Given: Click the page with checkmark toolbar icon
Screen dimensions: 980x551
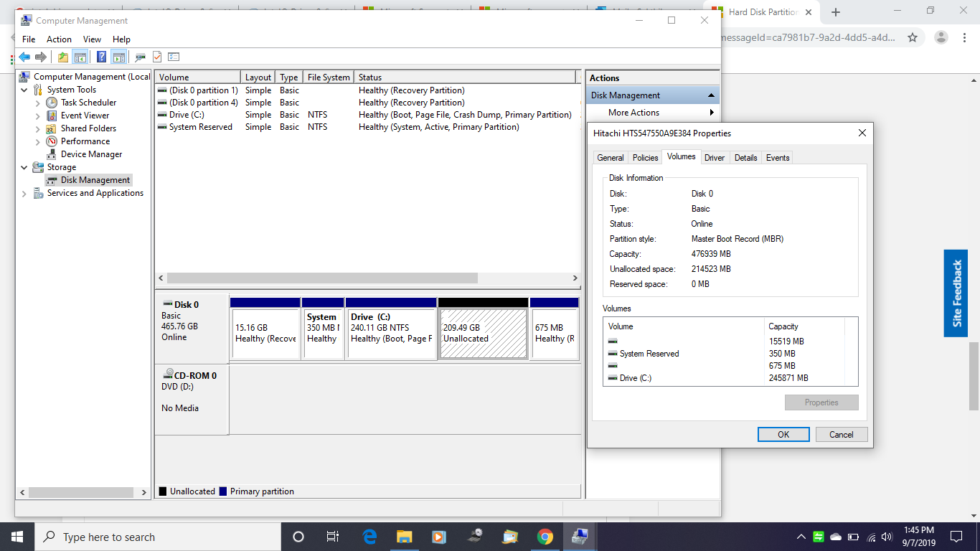Looking at the screenshot, I should tap(157, 57).
